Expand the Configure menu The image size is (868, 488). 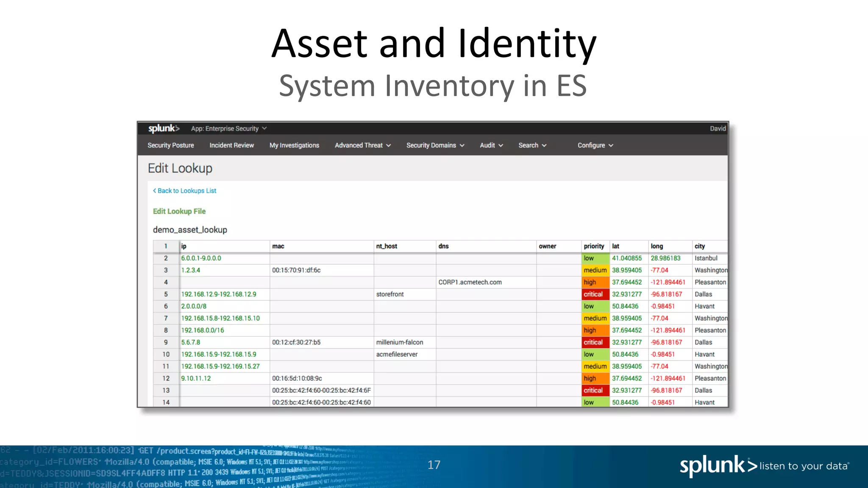click(595, 145)
